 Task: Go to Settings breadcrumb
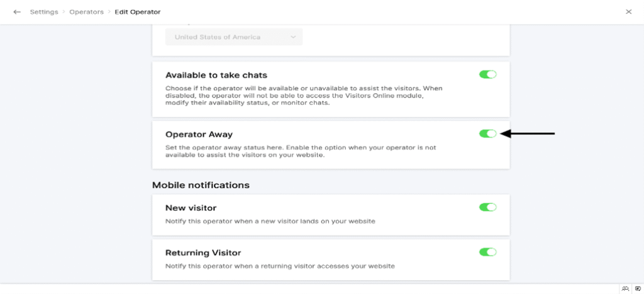(43, 12)
